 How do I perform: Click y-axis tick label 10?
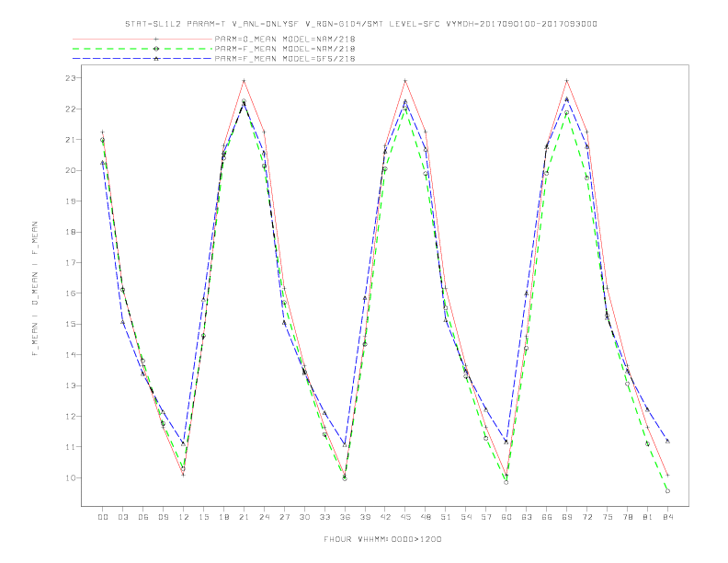(70, 477)
